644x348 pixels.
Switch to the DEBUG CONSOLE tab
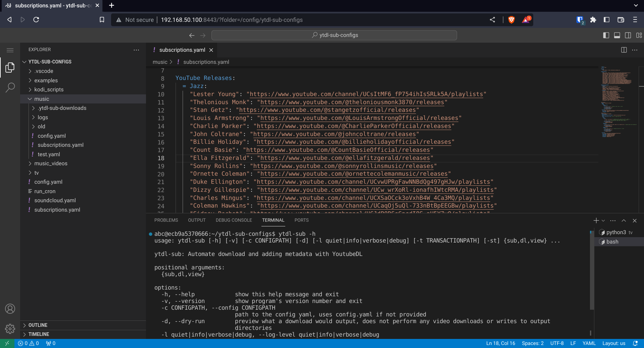pos(234,220)
